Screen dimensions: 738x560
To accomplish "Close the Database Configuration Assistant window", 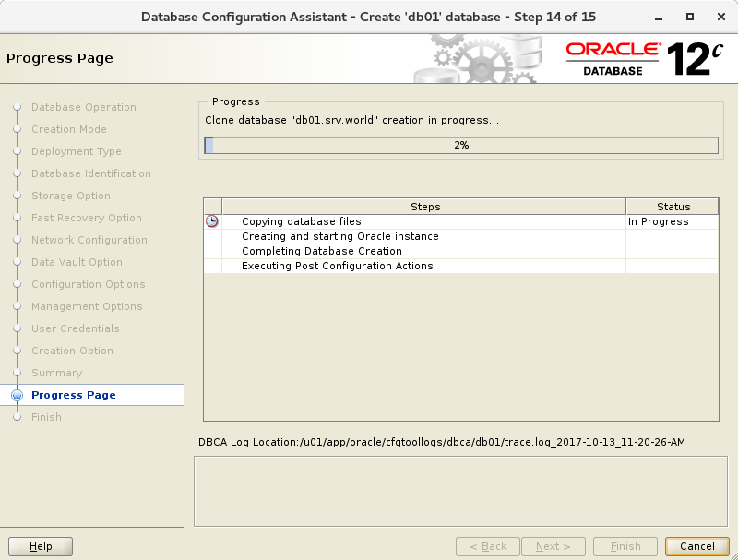I will (721, 17).
